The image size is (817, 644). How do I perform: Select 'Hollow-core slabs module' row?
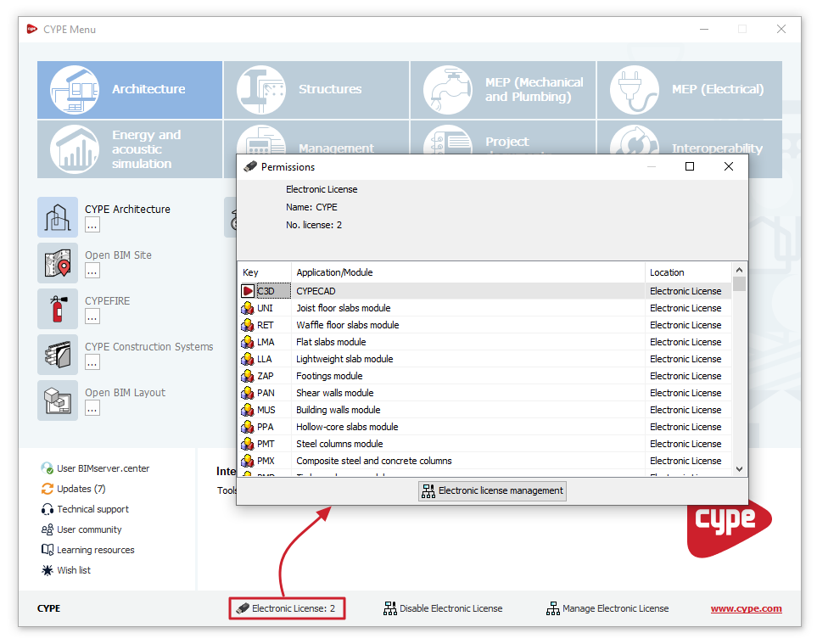click(484, 427)
